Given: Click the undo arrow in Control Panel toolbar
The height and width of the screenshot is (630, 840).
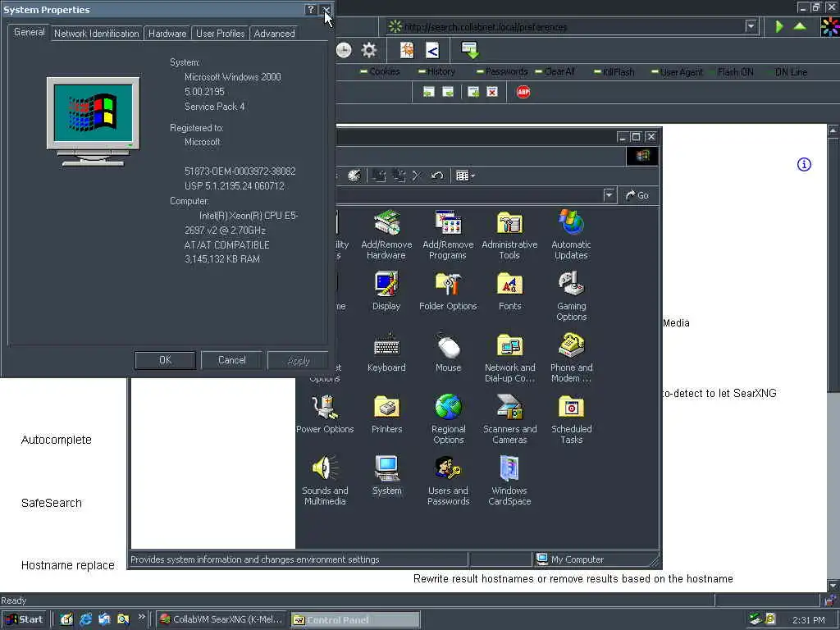Looking at the screenshot, I should coord(437,176).
